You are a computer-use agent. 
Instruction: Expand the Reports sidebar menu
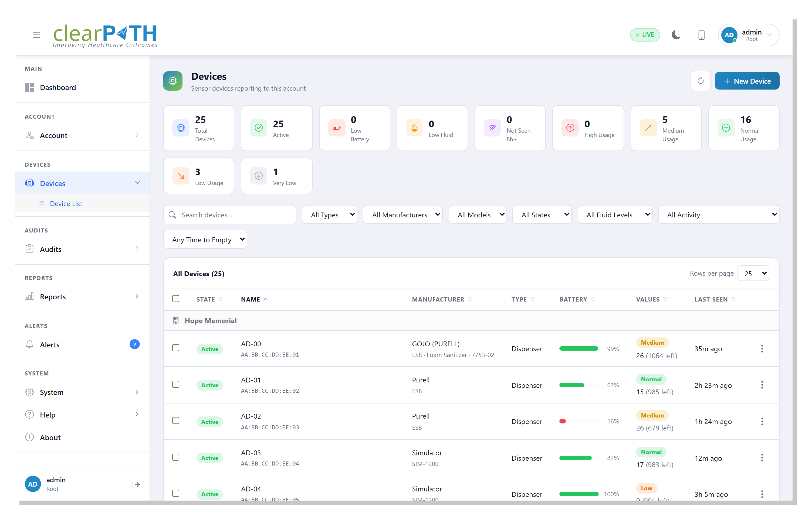(82, 296)
